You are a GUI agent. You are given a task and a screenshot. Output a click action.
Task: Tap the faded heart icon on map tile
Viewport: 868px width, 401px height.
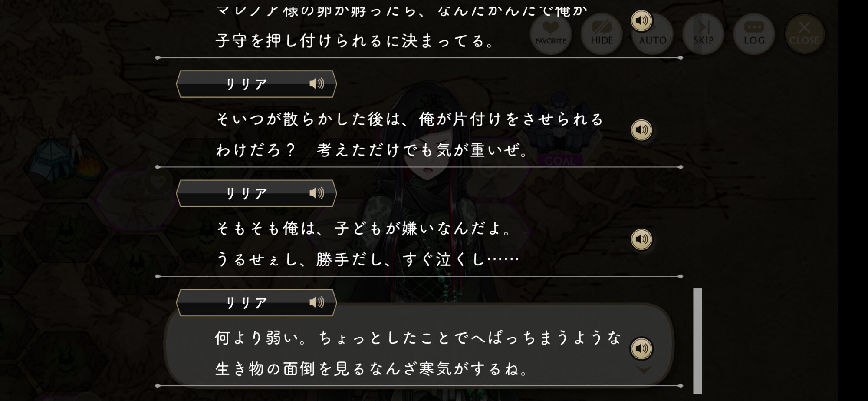(158, 182)
